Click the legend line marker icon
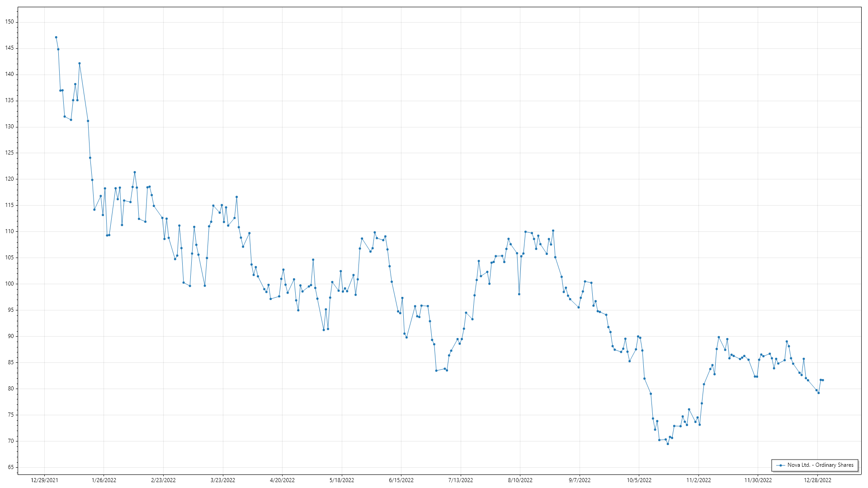 click(x=781, y=465)
